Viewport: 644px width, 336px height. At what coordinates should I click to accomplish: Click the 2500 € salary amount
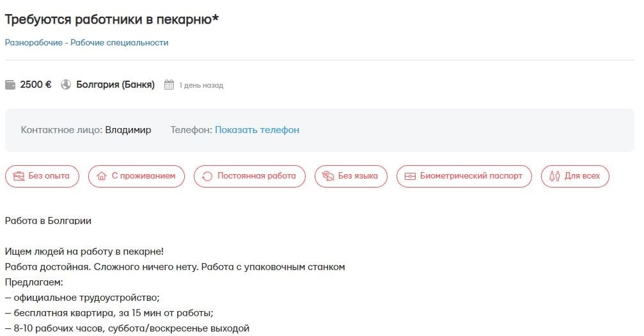click(x=36, y=84)
